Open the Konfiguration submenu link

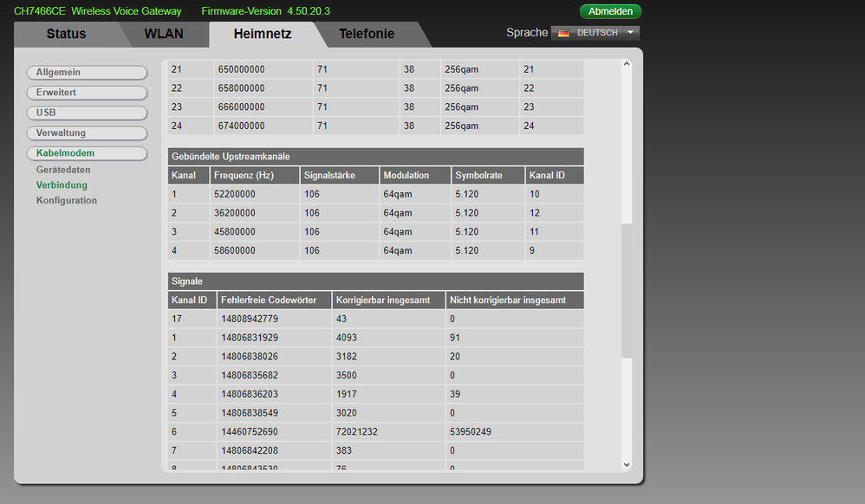(67, 200)
